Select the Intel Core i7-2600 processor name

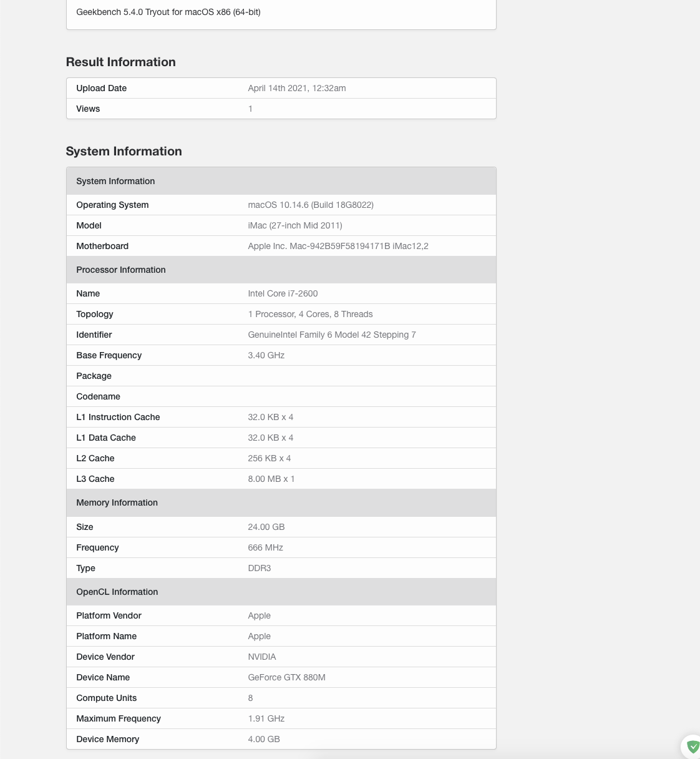283,293
